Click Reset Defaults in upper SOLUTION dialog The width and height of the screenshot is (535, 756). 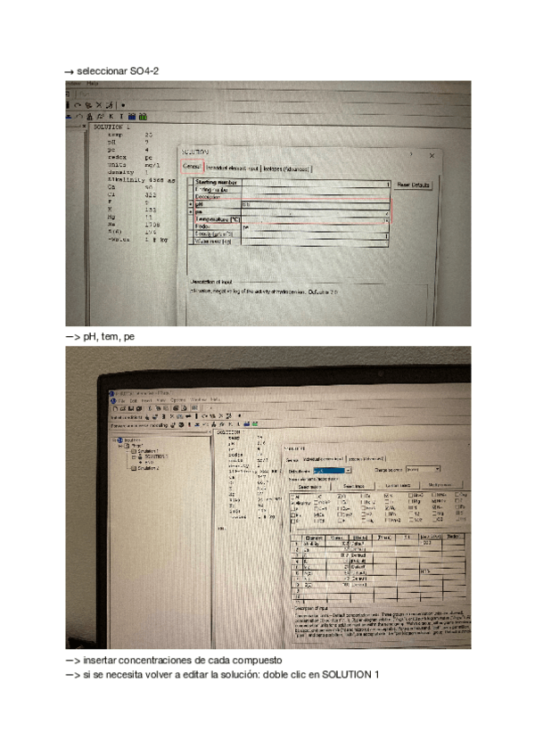(x=414, y=185)
